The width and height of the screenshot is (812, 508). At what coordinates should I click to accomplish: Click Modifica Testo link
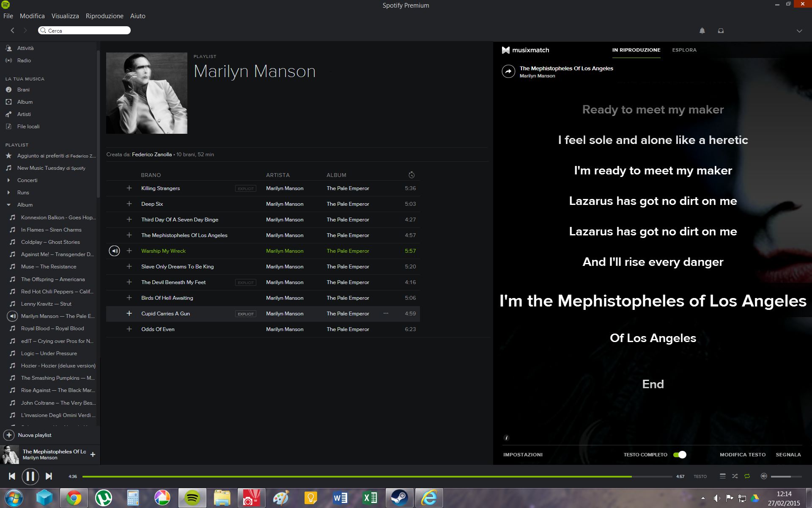click(742, 455)
